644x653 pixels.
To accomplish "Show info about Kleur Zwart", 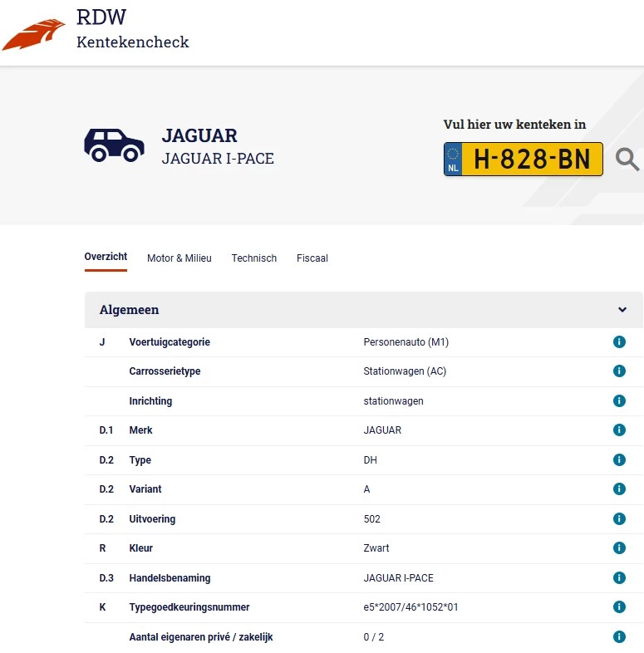I will (x=619, y=548).
